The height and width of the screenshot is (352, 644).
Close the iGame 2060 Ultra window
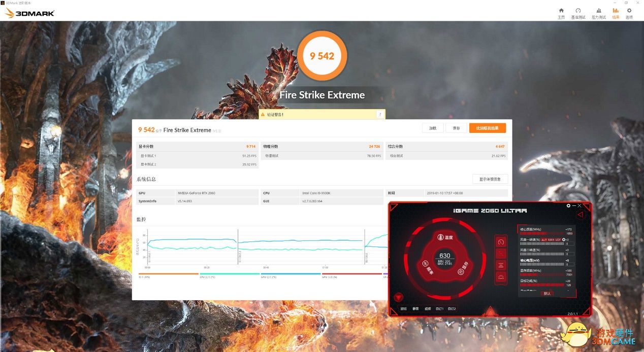[x=579, y=206]
